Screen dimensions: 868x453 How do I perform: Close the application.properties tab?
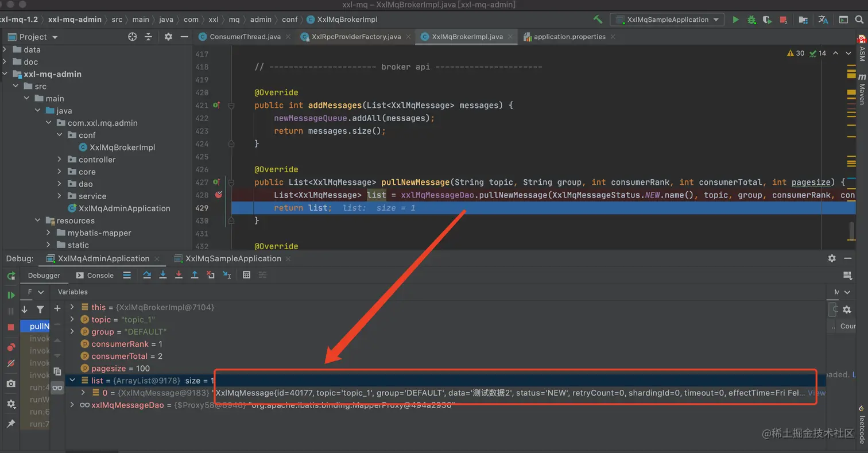613,37
